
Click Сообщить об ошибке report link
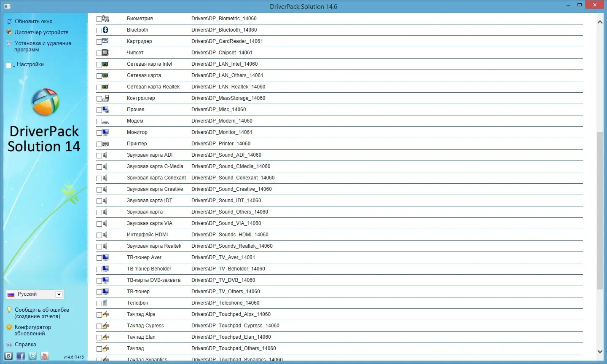pyautogui.click(x=42, y=313)
